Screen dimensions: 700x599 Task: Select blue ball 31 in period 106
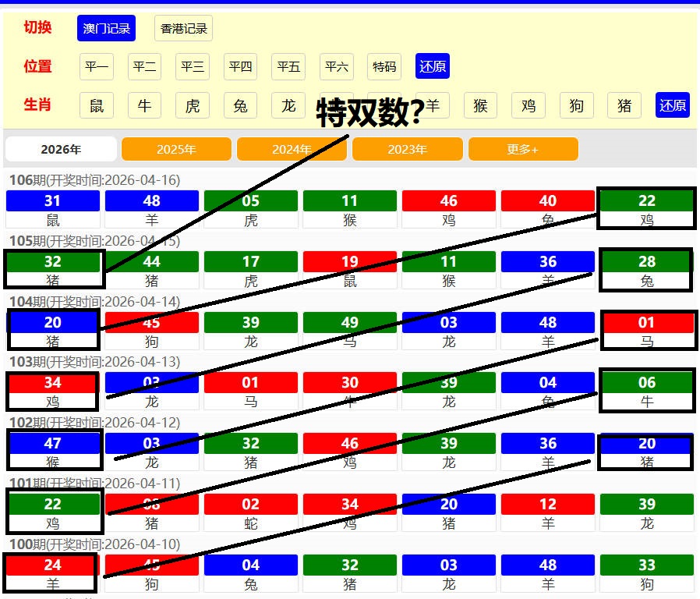pyautogui.click(x=53, y=201)
